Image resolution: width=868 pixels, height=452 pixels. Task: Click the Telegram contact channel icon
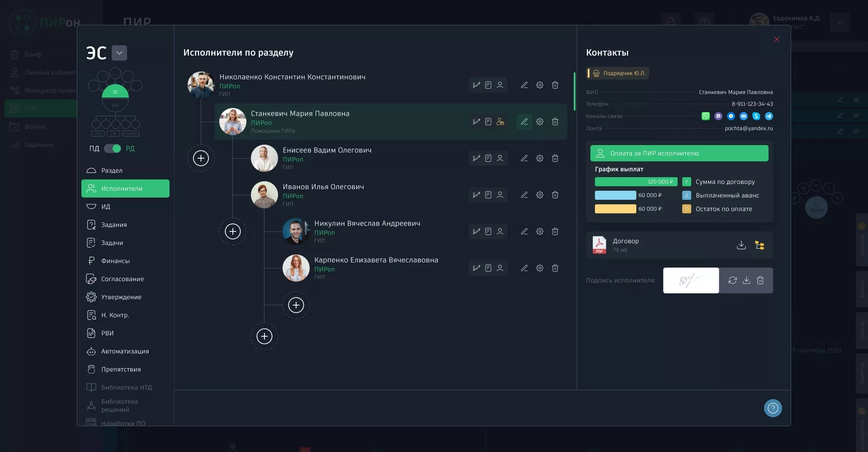point(769,116)
